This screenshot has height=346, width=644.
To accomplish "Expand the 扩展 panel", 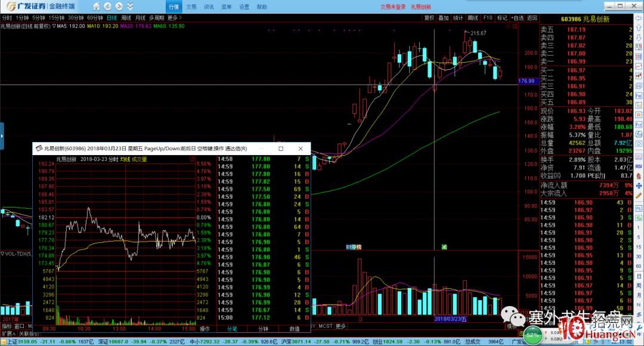I will [8, 333].
